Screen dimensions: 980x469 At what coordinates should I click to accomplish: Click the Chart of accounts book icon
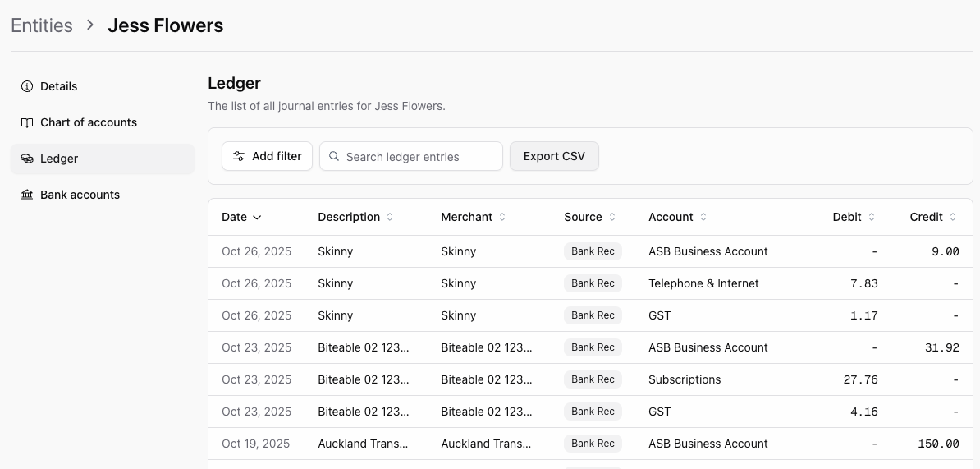[27, 122]
